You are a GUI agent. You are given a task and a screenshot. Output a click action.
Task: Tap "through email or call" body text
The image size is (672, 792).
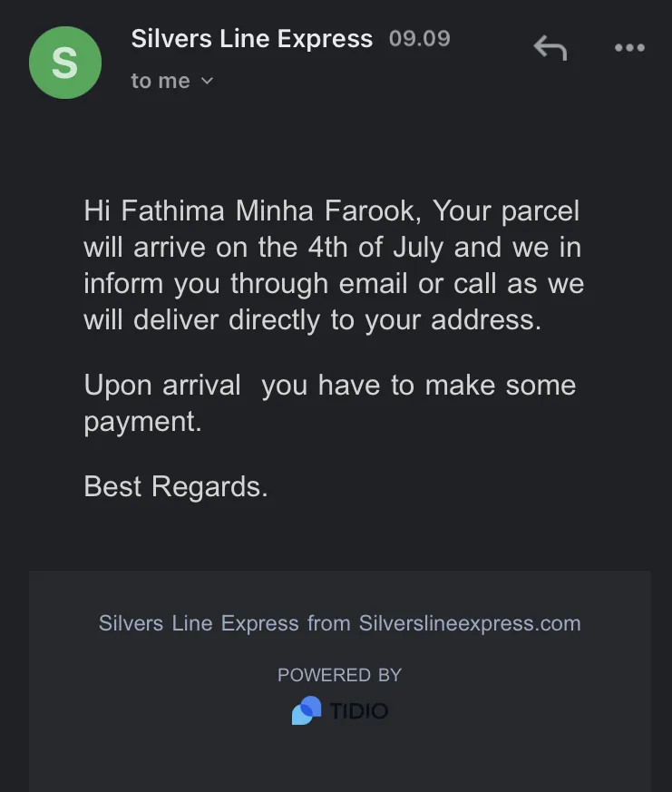point(364,283)
